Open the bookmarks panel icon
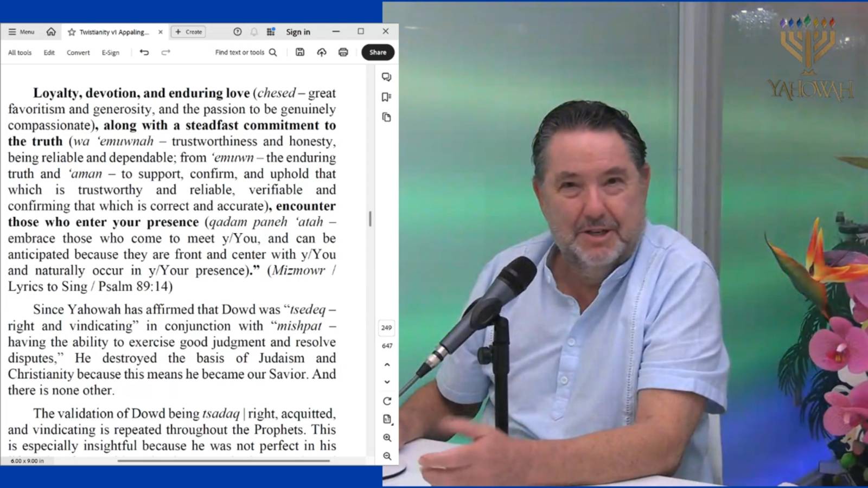This screenshot has height=488, width=868. pos(386,97)
